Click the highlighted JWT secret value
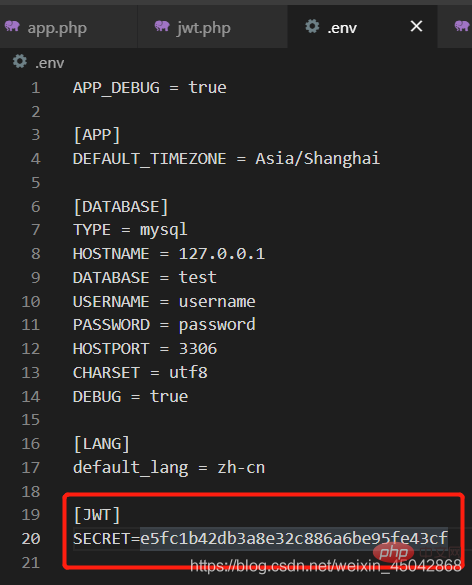Image resolution: width=472 pixels, height=585 pixels. (x=294, y=539)
